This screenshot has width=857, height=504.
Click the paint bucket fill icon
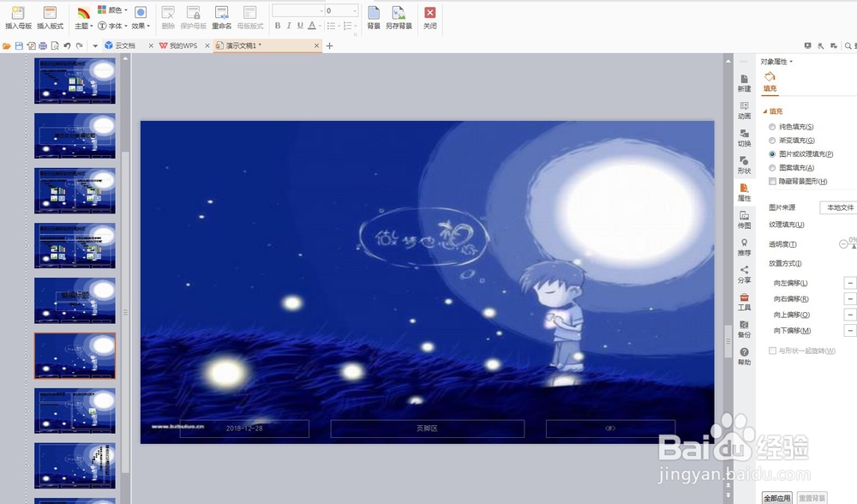(770, 76)
